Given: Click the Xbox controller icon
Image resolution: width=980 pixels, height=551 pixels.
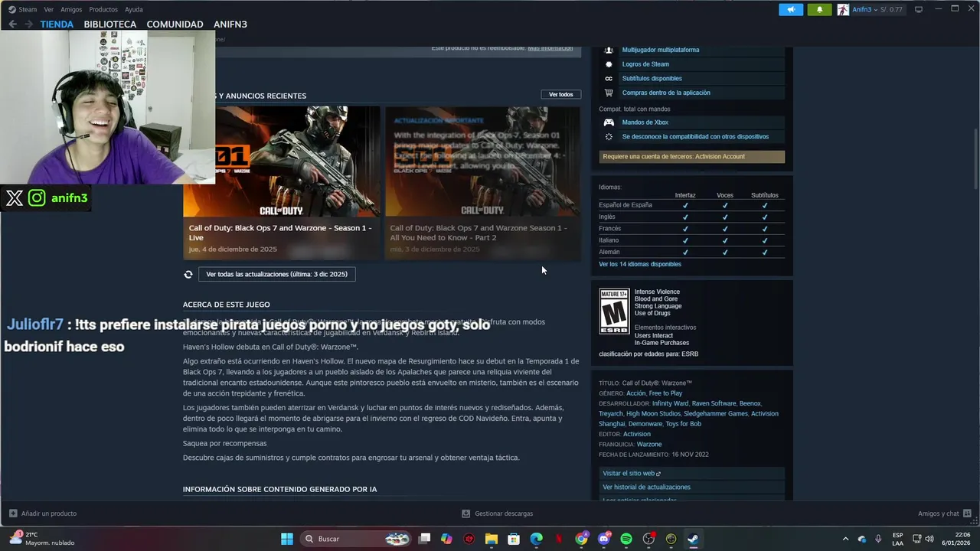Looking at the screenshot, I should [x=609, y=122].
